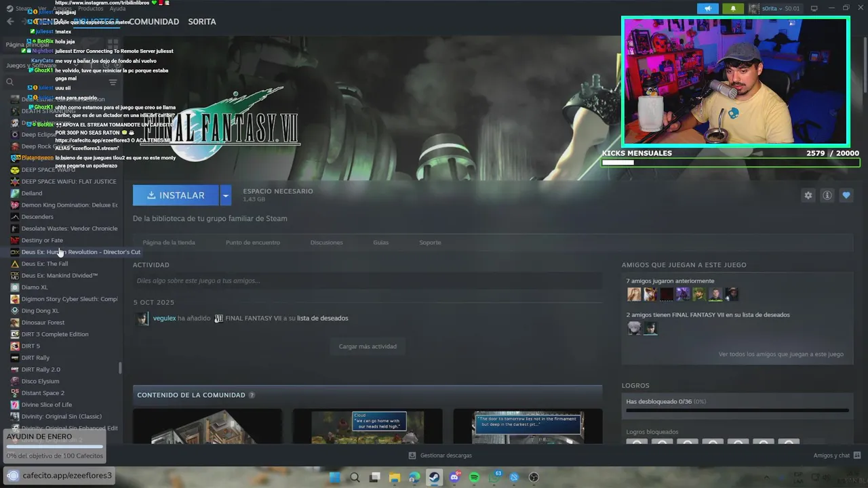This screenshot has width=868, height=488.
Task: Click the back arrow in Steam navigation
Action: tap(9, 22)
